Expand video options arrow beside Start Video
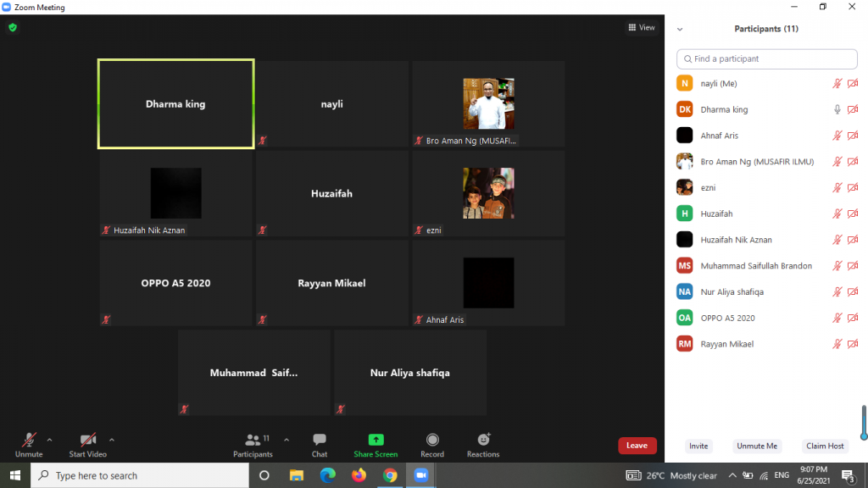Screen dimensions: 868x488 point(112,440)
